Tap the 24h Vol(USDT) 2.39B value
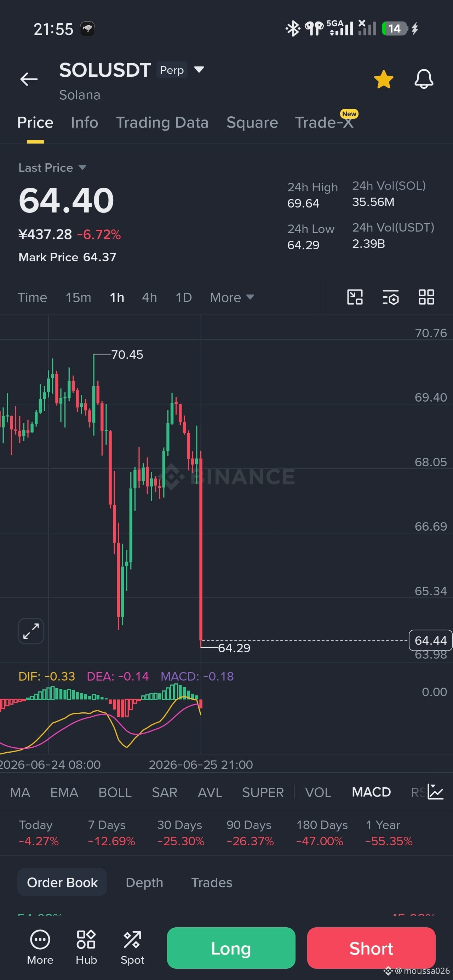This screenshot has height=980, width=453. 368,244
